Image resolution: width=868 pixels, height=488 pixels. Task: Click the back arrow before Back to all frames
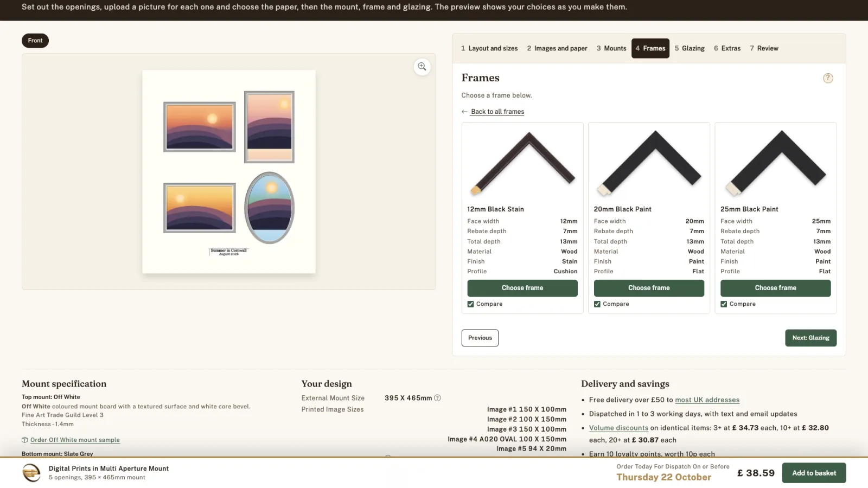(464, 112)
